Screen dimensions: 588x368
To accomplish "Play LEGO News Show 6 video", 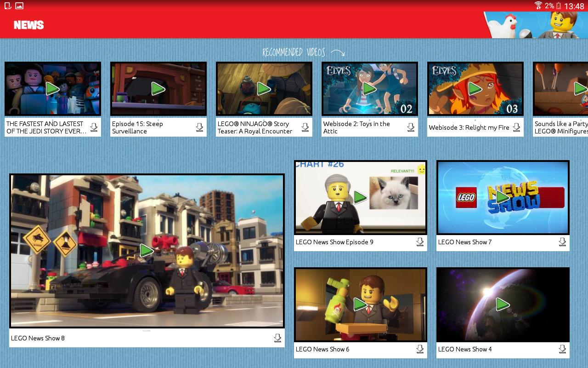I will tap(360, 304).
